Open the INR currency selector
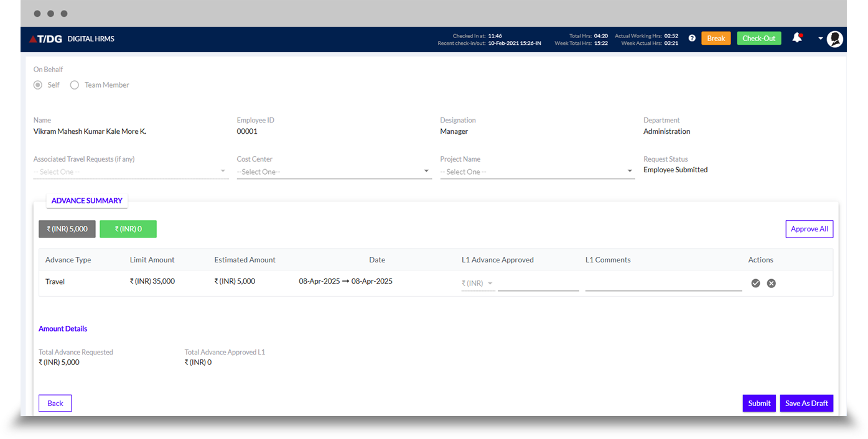Image resolution: width=868 pixels, height=439 pixels. [x=478, y=284]
